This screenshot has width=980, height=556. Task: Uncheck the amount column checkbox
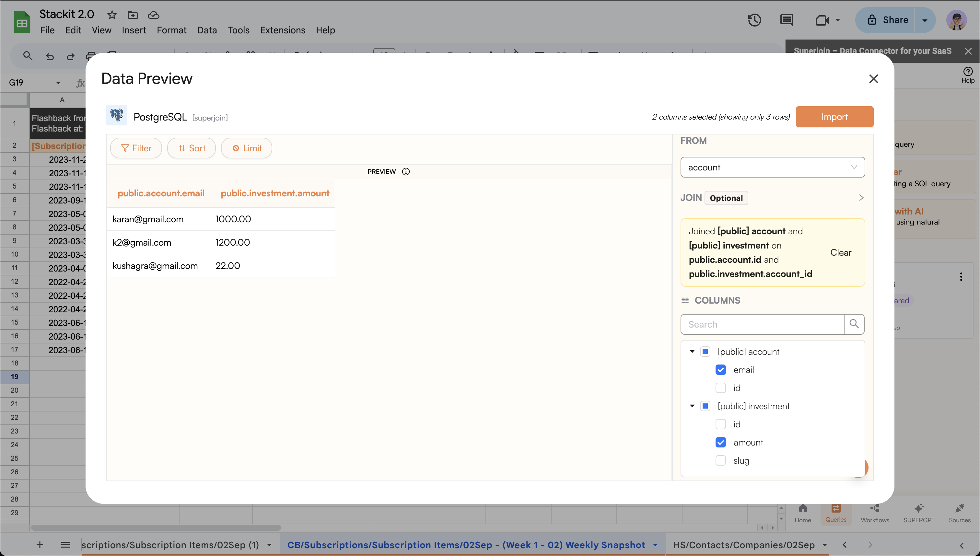pyautogui.click(x=721, y=442)
